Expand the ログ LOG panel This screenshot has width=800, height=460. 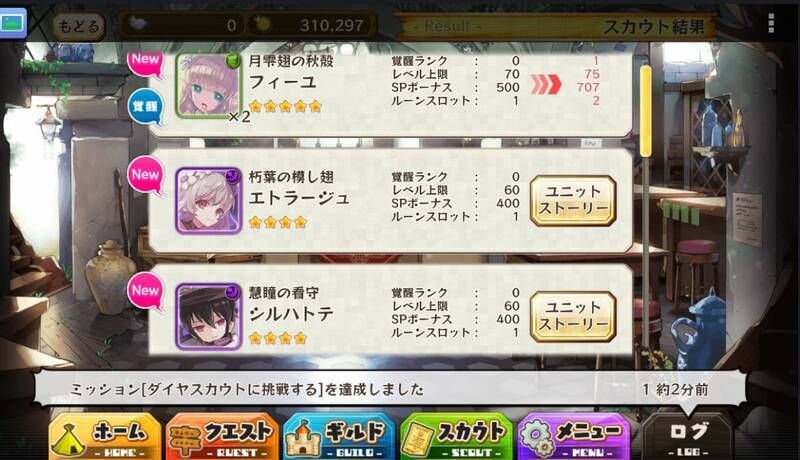(x=688, y=437)
